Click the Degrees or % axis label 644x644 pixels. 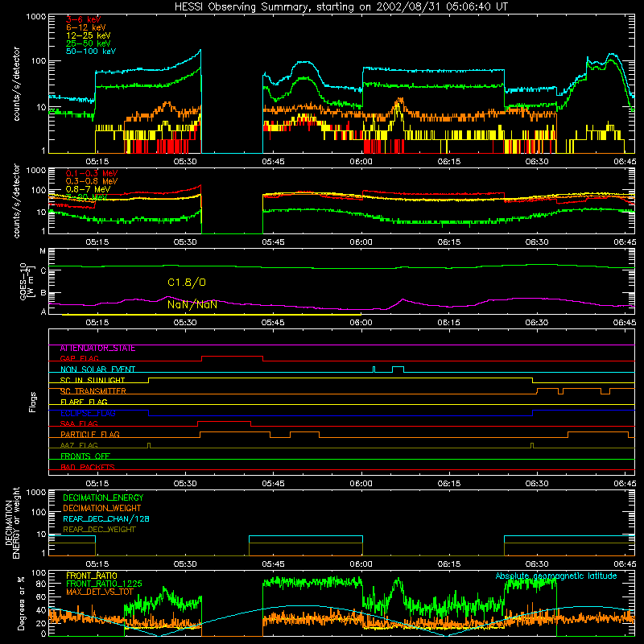coord(21,603)
